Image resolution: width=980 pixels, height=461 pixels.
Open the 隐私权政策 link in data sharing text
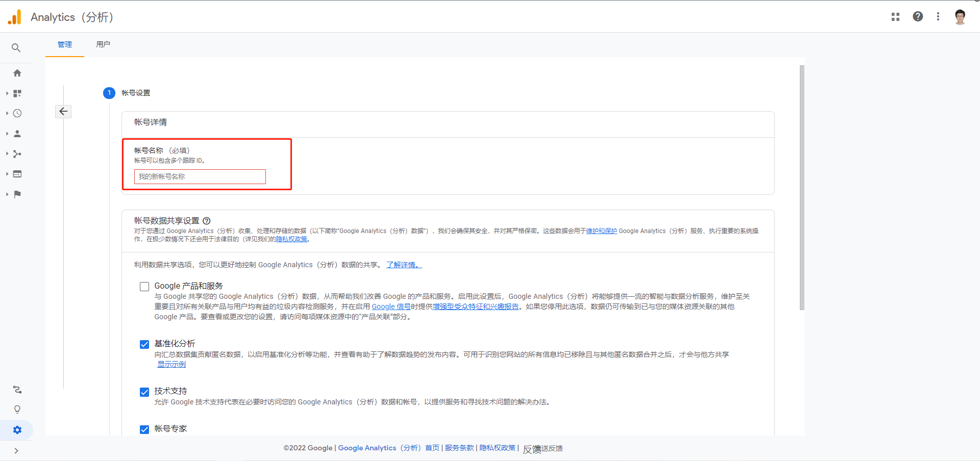(291, 239)
